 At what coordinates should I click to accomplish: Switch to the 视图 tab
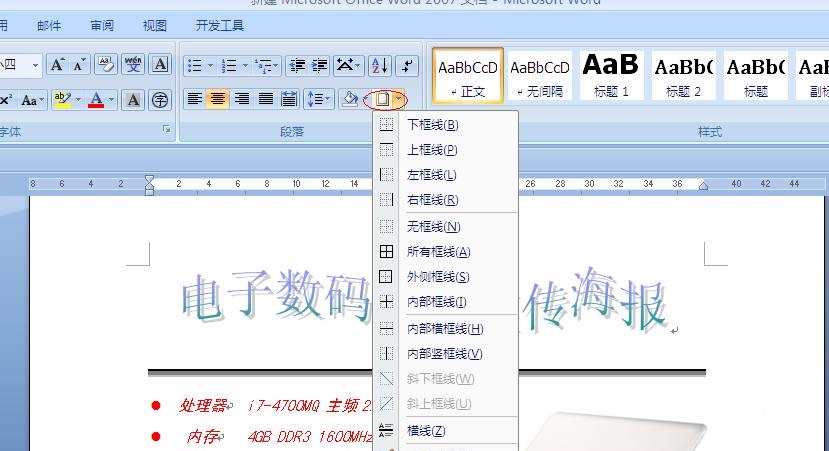[x=154, y=25]
